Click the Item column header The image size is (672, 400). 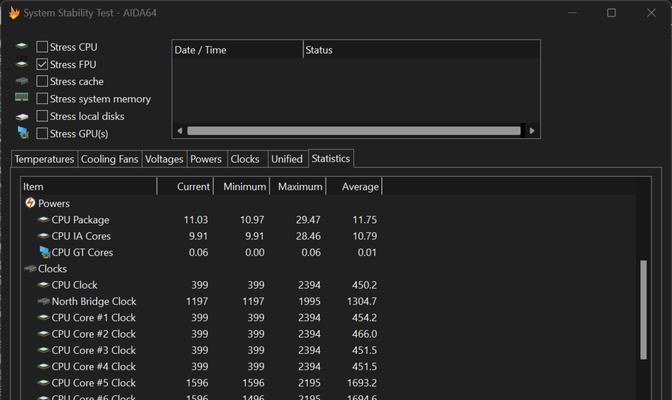click(x=89, y=186)
